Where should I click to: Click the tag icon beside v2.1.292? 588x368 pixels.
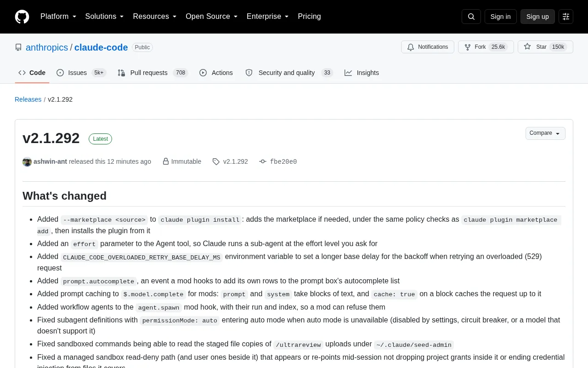point(216,161)
